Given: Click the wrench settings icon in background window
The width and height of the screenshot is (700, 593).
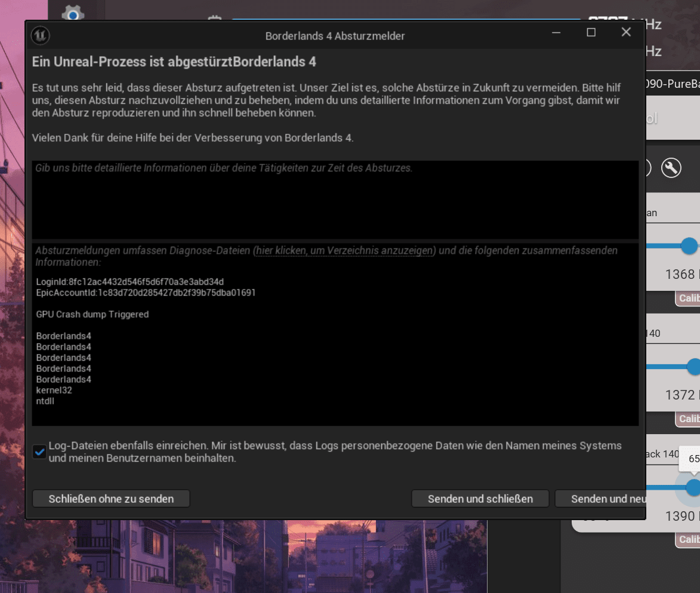Looking at the screenshot, I should click(x=671, y=168).
